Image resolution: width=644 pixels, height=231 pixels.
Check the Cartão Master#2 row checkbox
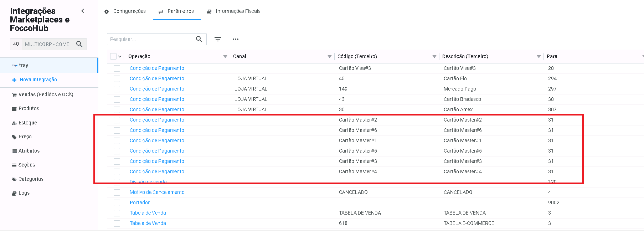[x=117, y=120]
